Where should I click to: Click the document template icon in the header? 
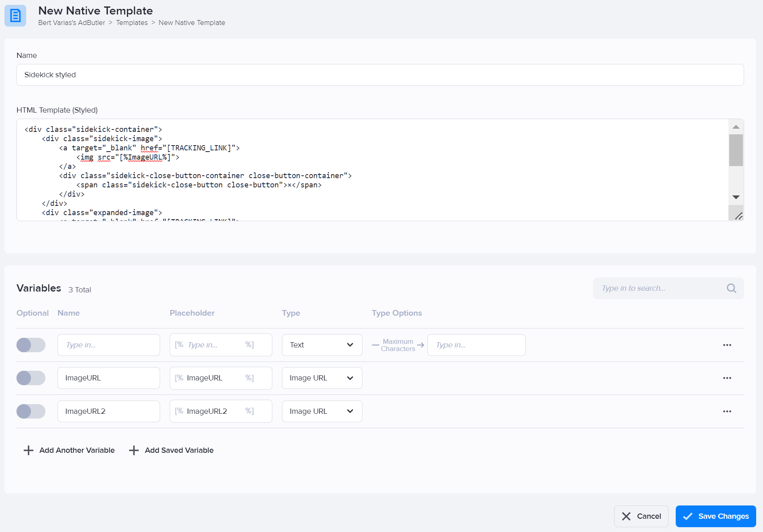tap(15, 16)
